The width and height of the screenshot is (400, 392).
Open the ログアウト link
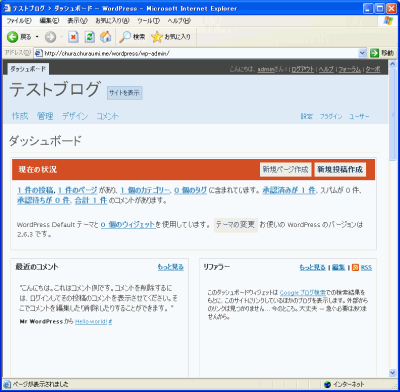coord(303,69)
